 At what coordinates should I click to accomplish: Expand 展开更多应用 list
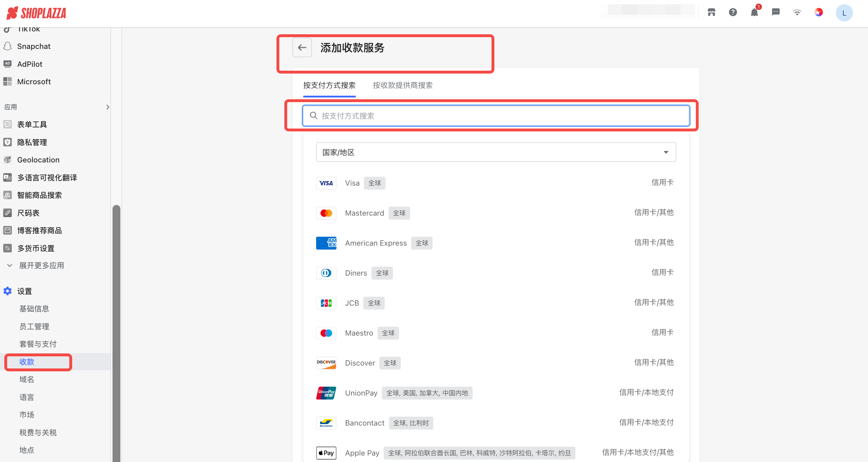click(x=41, y=266)
